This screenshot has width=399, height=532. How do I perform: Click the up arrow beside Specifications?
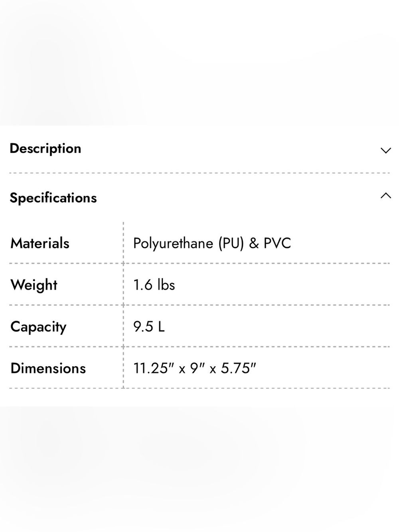(385, 196)
